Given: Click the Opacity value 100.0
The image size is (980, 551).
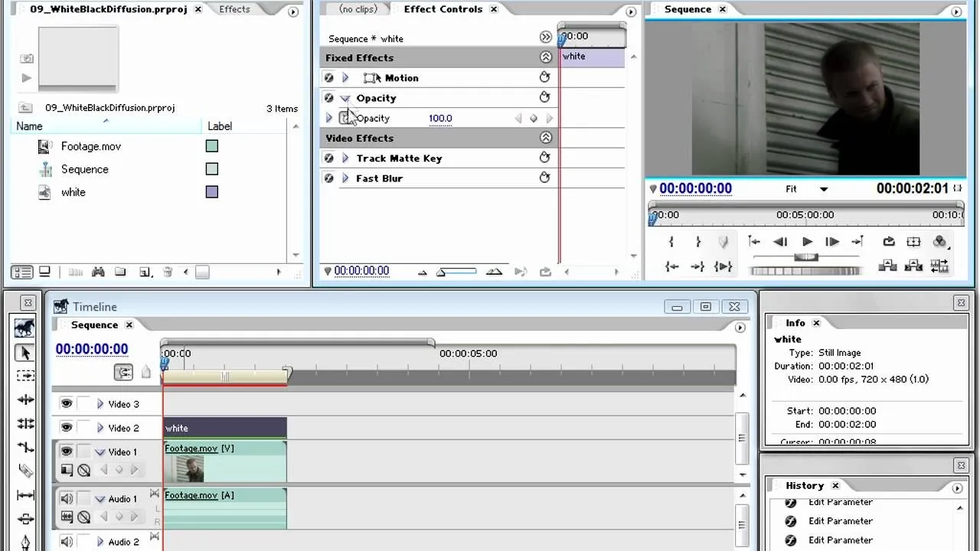Looking at the screenshot, I should click(440, 119).
